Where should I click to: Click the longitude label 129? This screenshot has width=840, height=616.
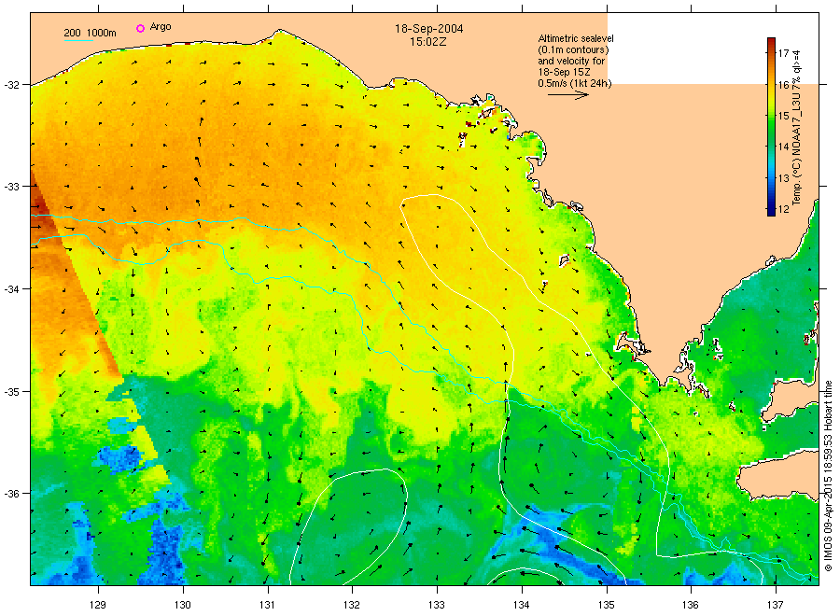click(98, 606)
